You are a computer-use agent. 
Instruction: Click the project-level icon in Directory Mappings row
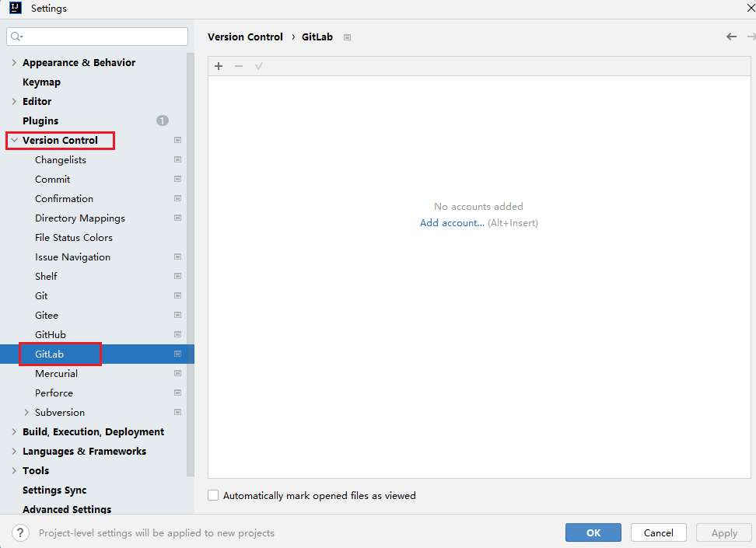[177, 218]
